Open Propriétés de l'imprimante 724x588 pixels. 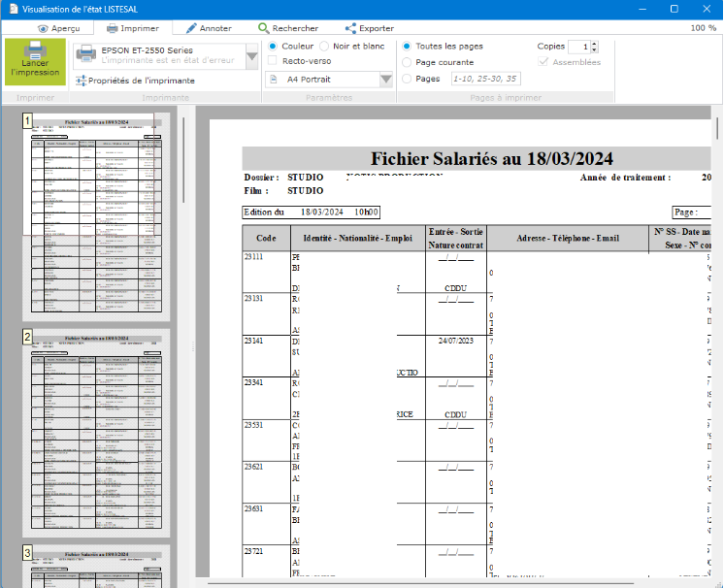(x=136, y=81)
